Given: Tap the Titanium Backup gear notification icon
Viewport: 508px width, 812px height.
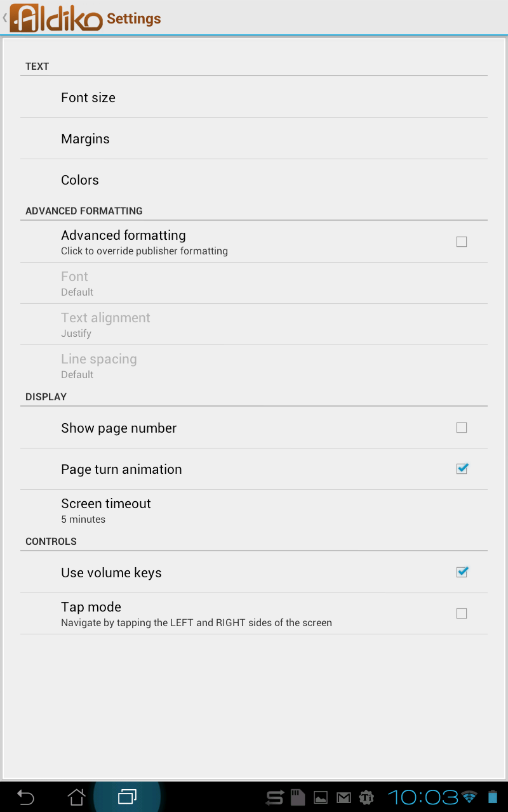Looking at the screenshot, I should [x=366, y=797].
